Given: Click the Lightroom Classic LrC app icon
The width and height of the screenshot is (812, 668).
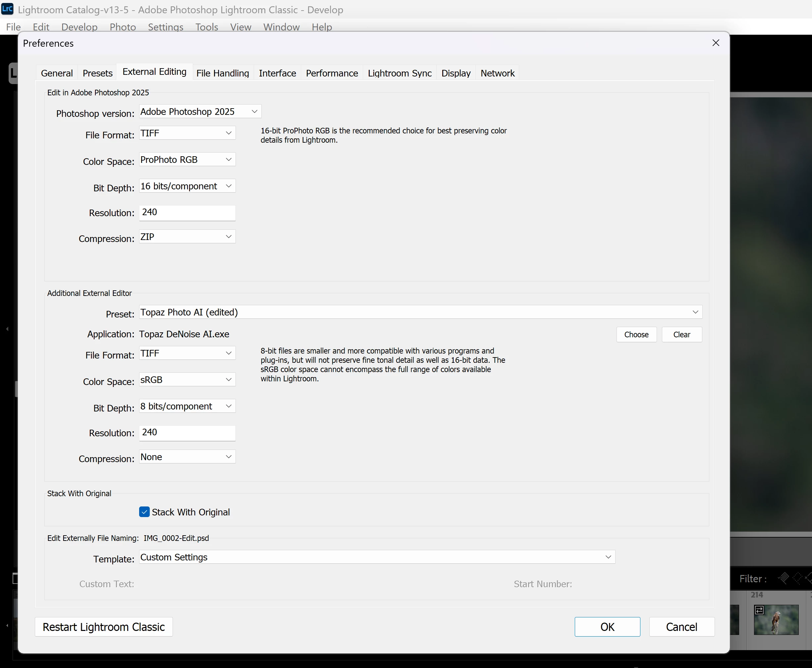Looking at the screenshot, I should 7,9.
